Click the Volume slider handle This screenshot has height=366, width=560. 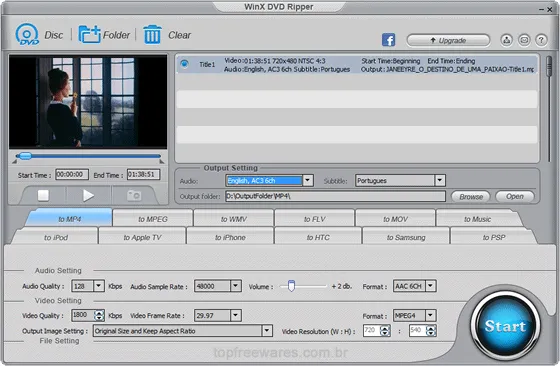tap(291, 286)
